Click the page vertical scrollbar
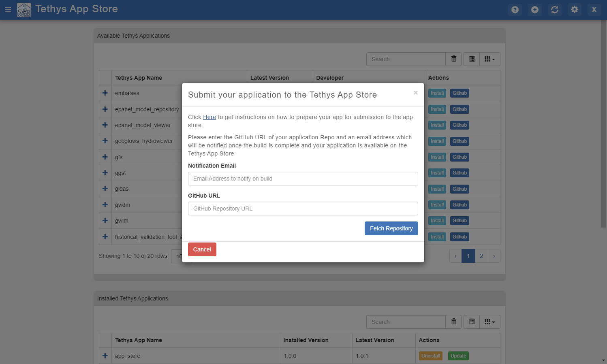The height and width of the screenshot is (364, 607). 604,123
